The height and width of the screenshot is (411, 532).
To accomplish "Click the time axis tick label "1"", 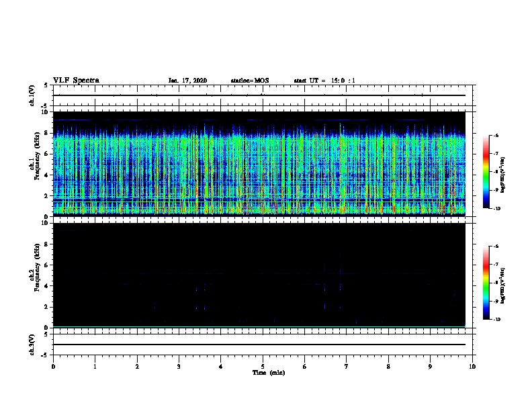I will [95, 367].
